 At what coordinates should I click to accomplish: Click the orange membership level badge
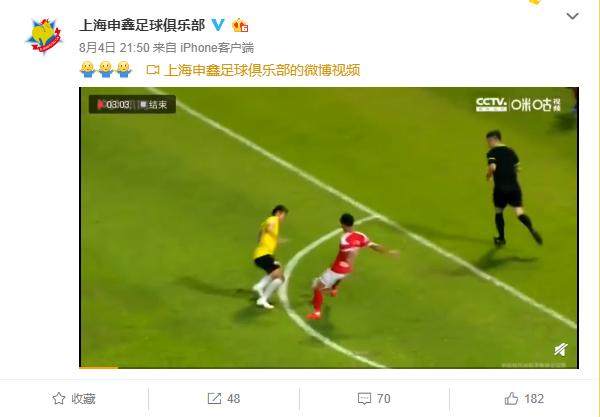[240, 25]
